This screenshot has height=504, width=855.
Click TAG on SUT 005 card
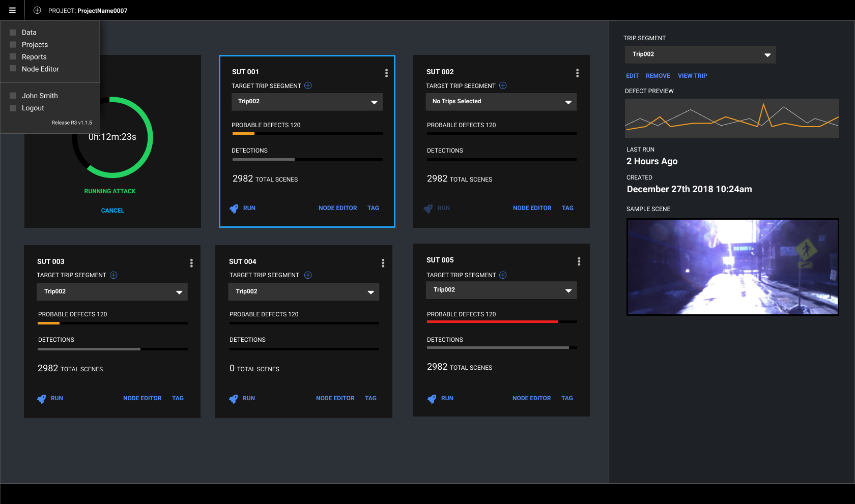[567, 398]
